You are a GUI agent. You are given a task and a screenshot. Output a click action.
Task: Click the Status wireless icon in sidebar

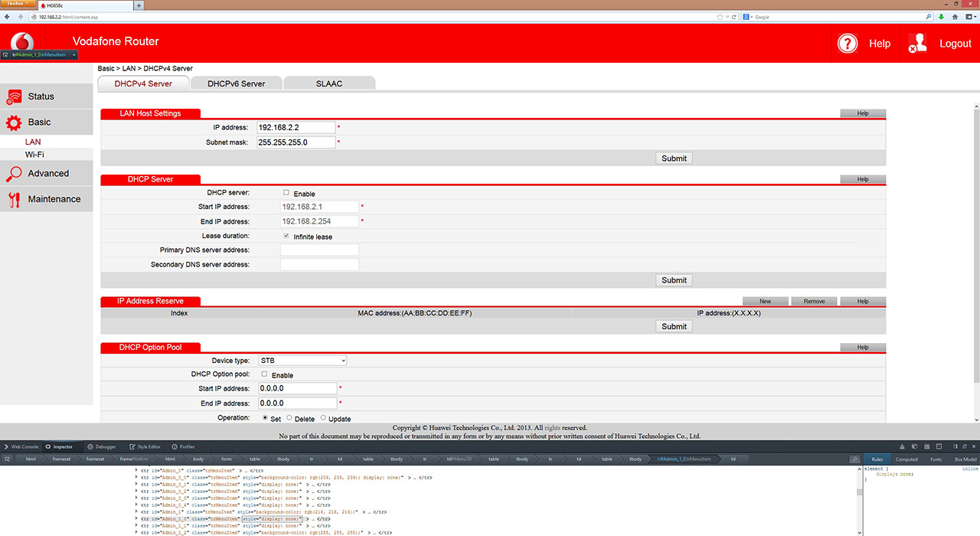click(14, 96)
